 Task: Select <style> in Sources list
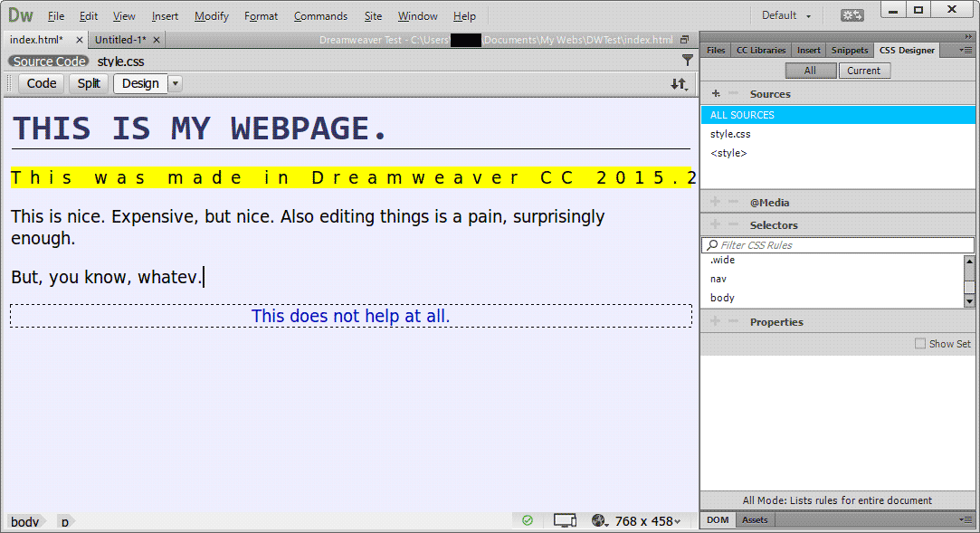838,152
